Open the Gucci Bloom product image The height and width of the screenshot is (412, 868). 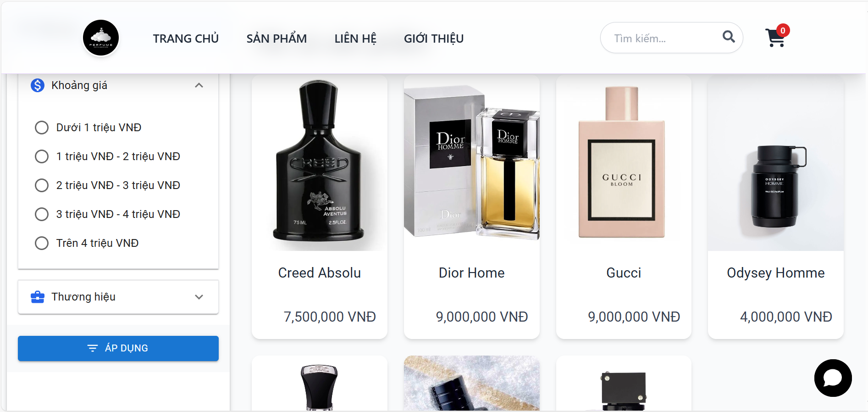click(624, 163)
